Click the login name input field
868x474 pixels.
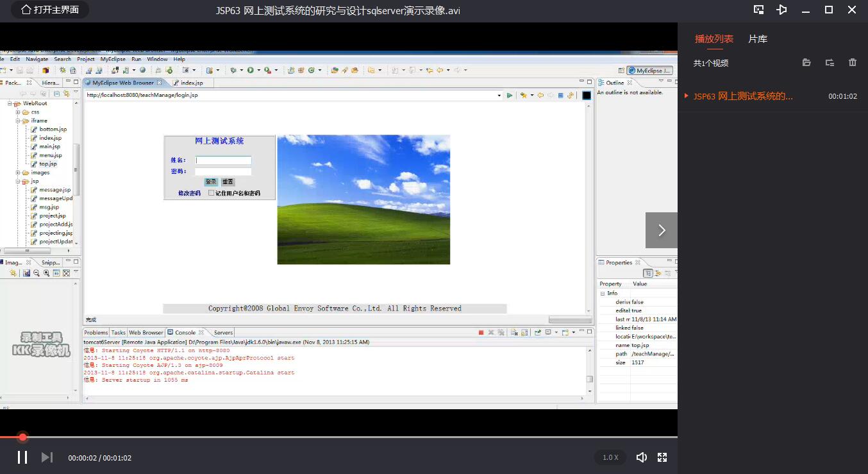[223, 160]
